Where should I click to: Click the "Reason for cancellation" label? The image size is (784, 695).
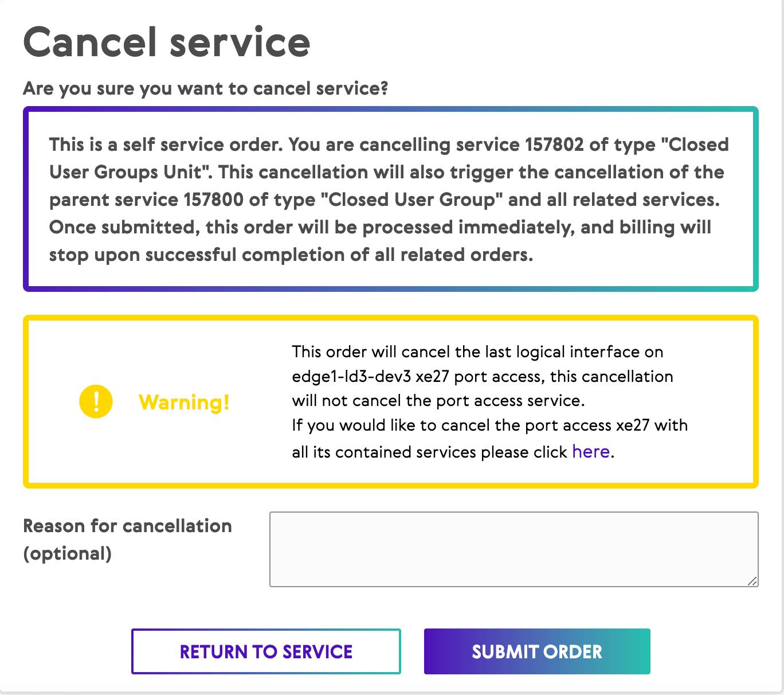click(127, 526)
